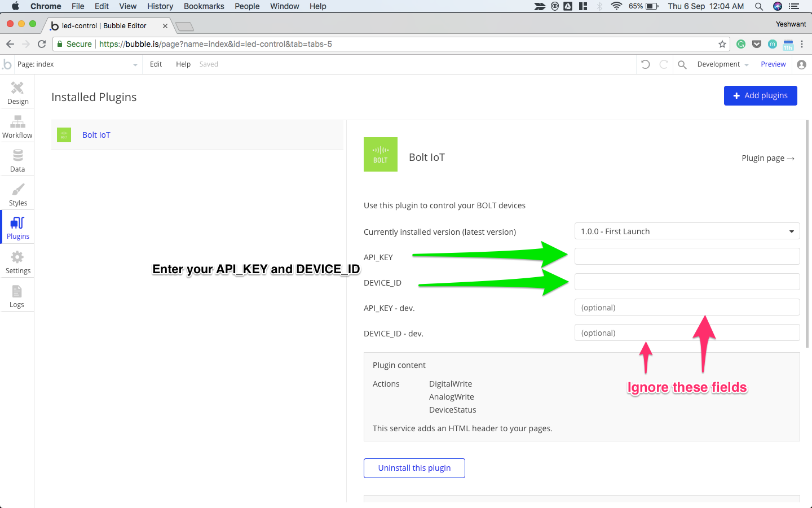Click the Grammarly extension icon

pyautogui.click(x=741, y=44)
